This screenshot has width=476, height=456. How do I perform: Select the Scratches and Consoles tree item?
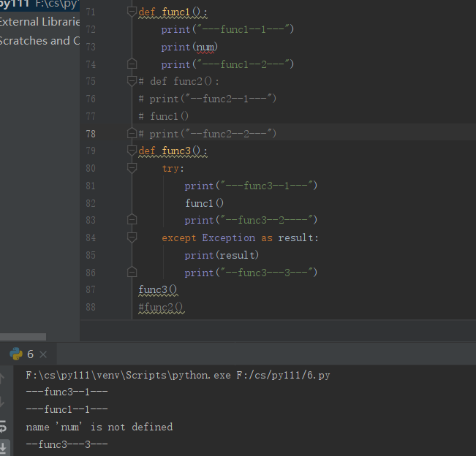click(39, 41)
